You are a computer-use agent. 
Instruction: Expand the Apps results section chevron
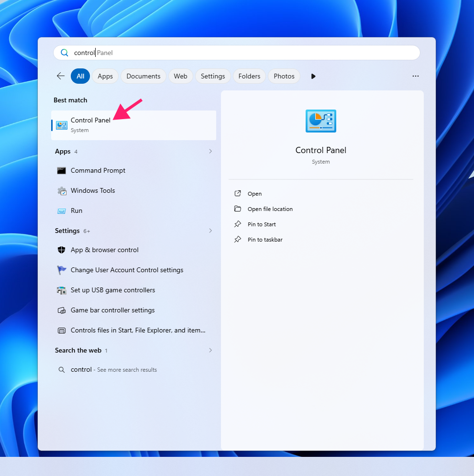coord(210,151)
